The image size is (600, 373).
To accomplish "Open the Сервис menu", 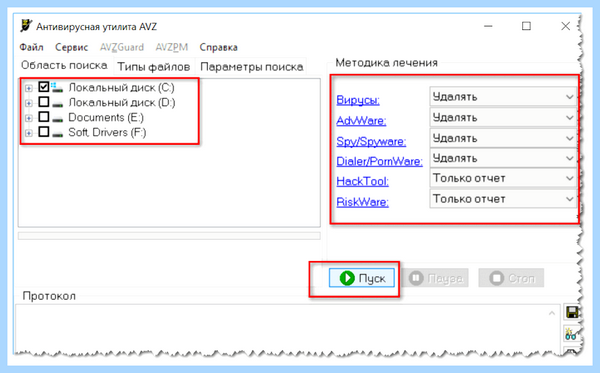I will pyautogui.click(x=72, y=47).
